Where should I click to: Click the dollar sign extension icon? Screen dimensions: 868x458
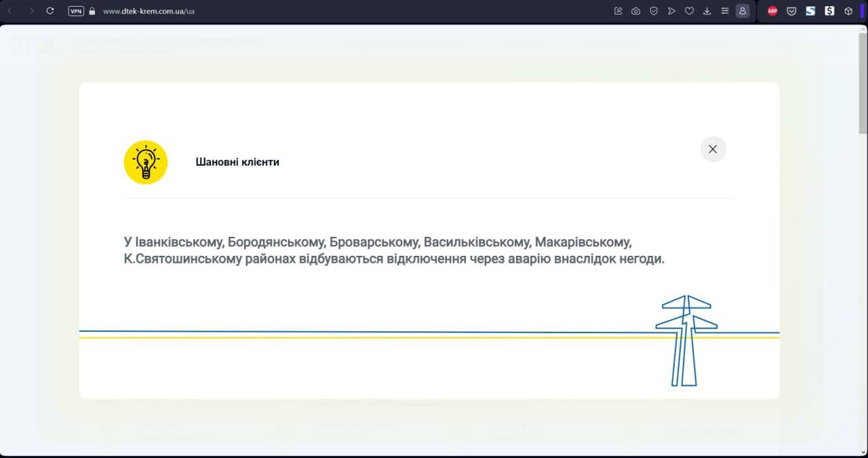pyautogui.click(x=829, y=11)
